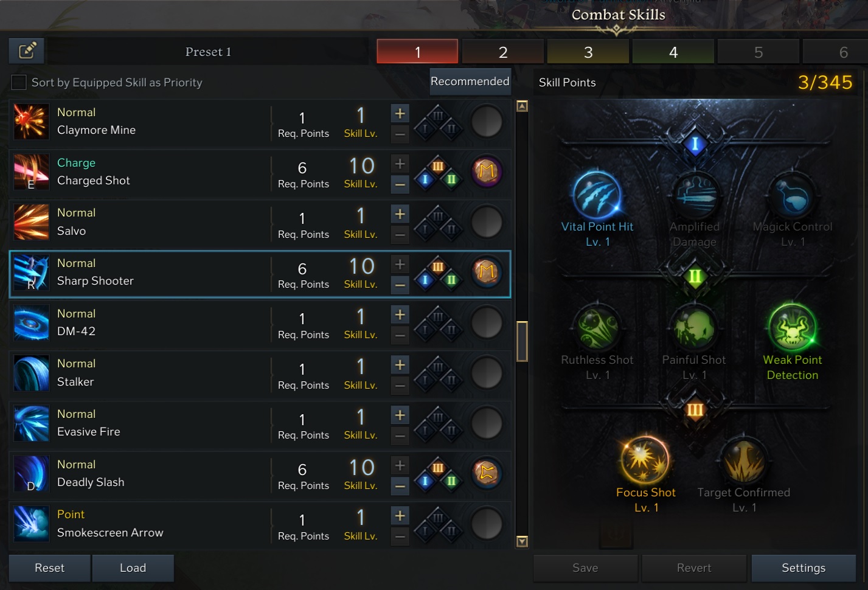
Task: Increase Salvo skill level with plus
Action: pyautogui.click(x=400, y=214)
